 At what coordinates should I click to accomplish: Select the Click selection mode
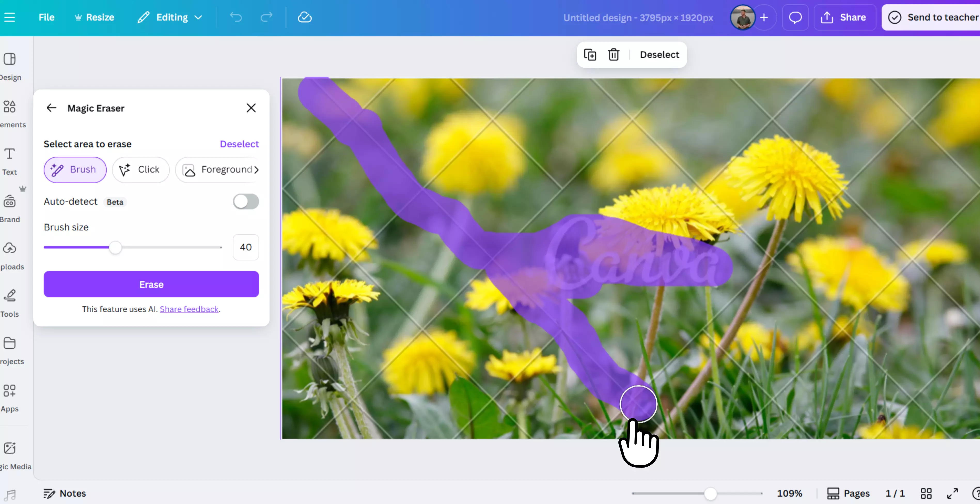point(140,169)
